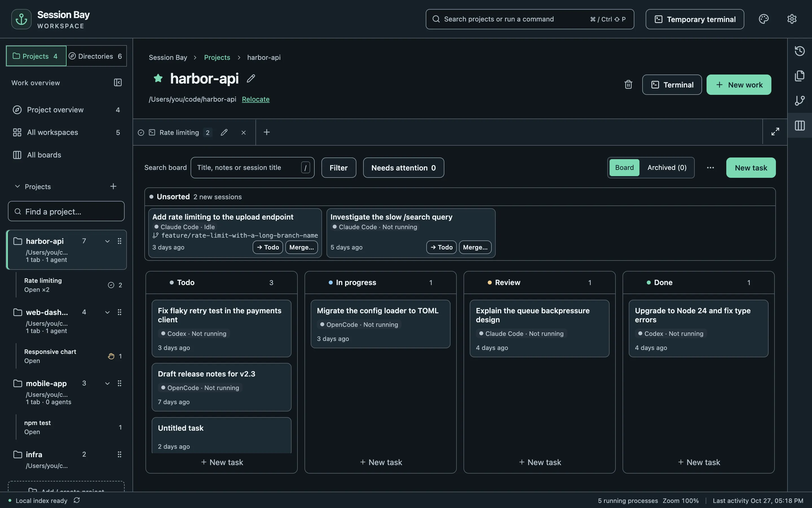The width and height of the screenshot is (812, 508).
Task: Open All boards in sidebar
Action: [x=66, y=155]
